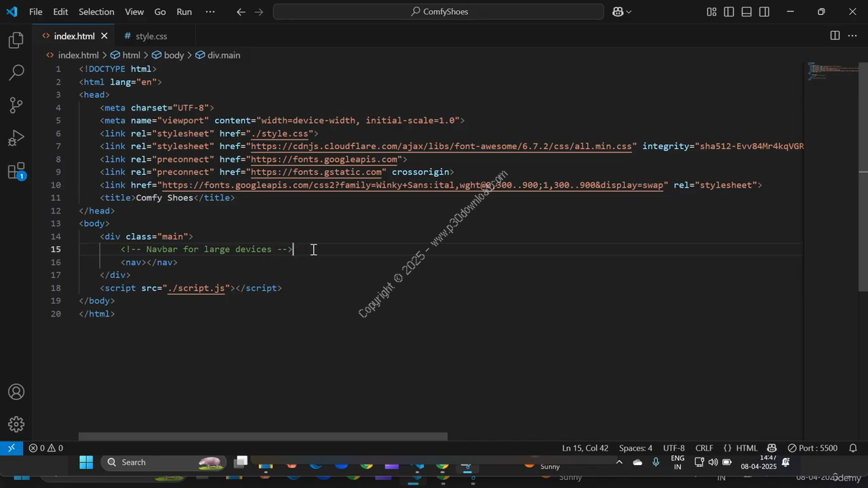Image resolution: width=868 pixels, height=488 pixels.
Task: Open the Customize Layout icon
Action: 711,12
